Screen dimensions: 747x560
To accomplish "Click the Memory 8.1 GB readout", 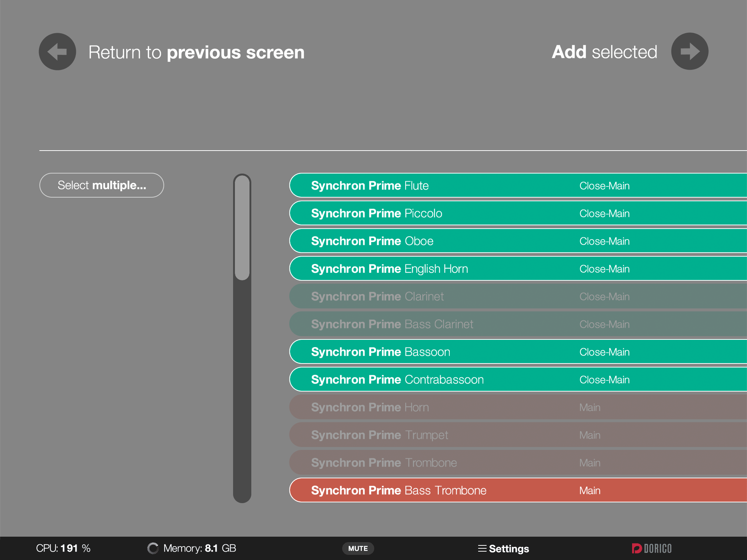I will coord(200,548).
